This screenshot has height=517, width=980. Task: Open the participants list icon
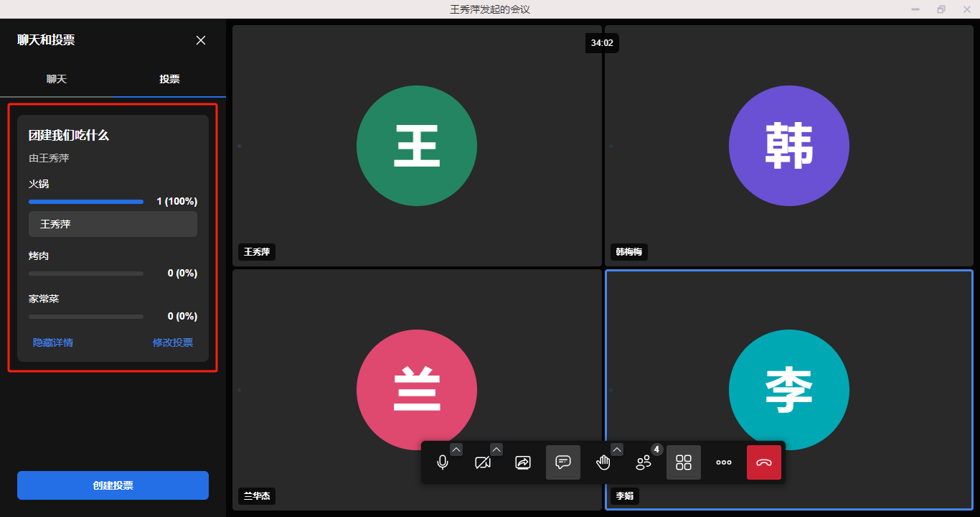644,462
